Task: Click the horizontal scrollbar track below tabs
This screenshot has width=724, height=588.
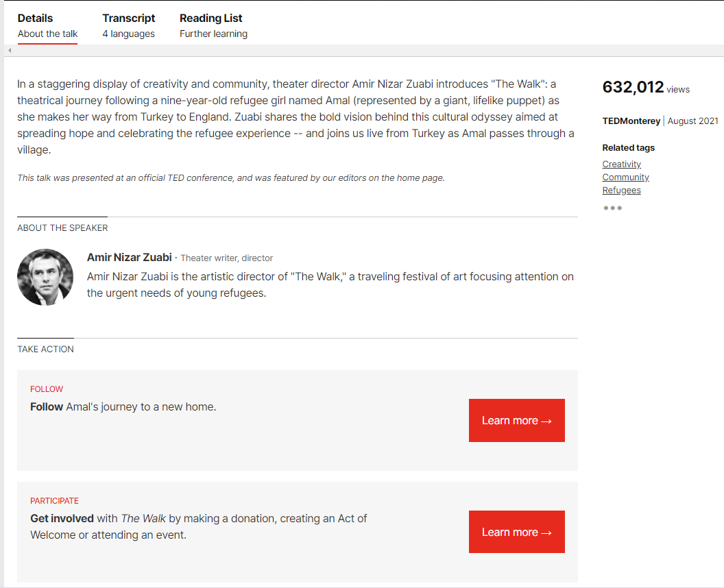Action: coord(365,50)
